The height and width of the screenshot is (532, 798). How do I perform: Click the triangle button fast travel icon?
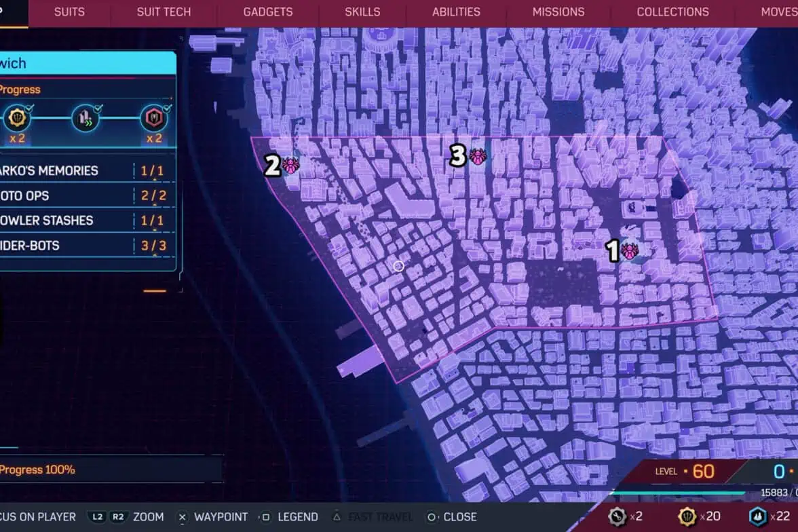tap(337, 516)
